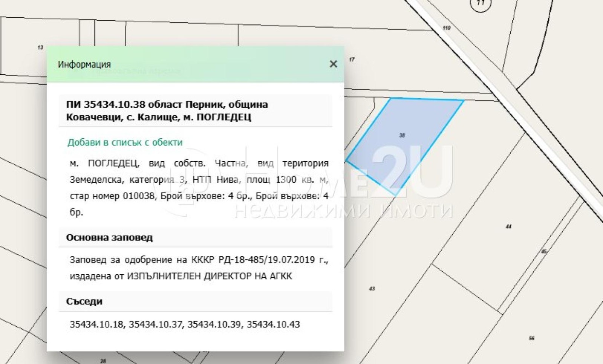Click neighbor identifier 35434.10.37

(156, 324)
